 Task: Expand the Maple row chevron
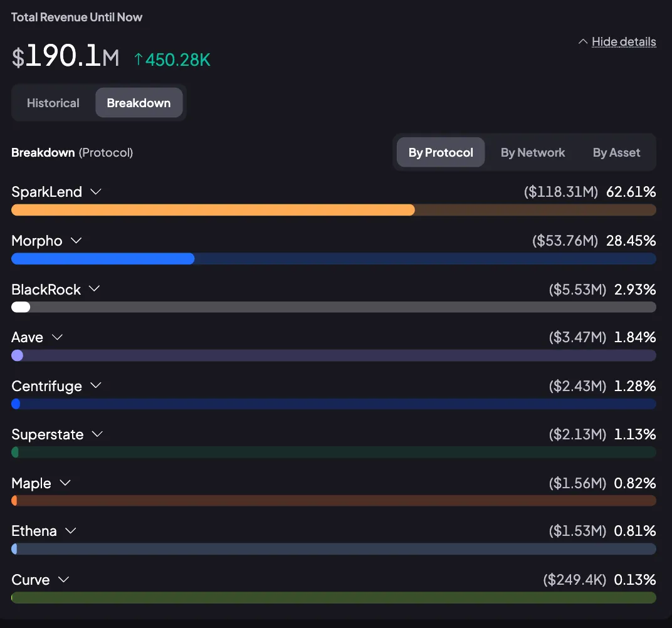[x=65, y=483]
